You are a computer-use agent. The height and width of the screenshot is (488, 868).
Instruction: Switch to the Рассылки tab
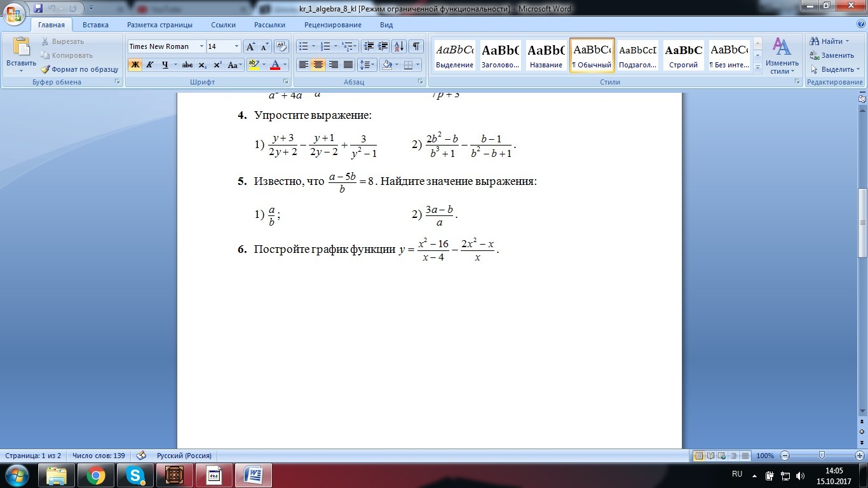(269, 25)
